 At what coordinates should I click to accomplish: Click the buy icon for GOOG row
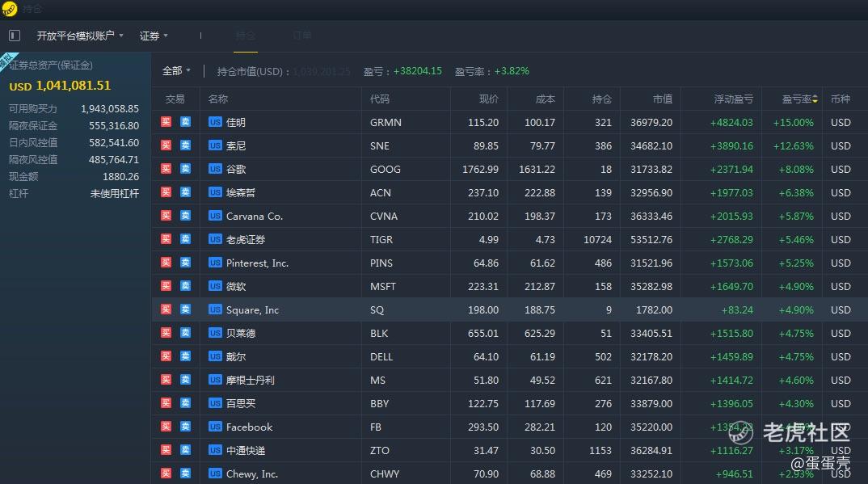166,169
